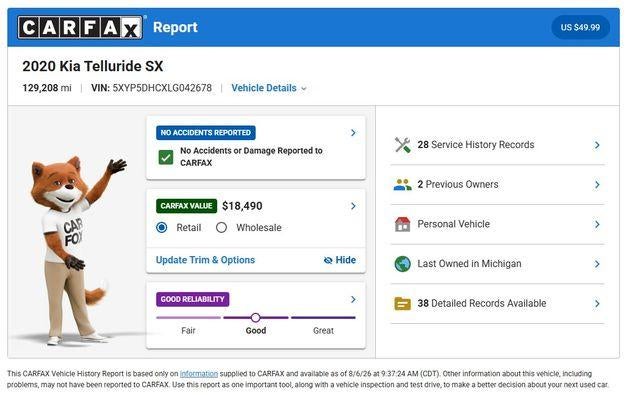Click the Great reliability label
This screenshot has height=395, width=640.
[323, 331]
